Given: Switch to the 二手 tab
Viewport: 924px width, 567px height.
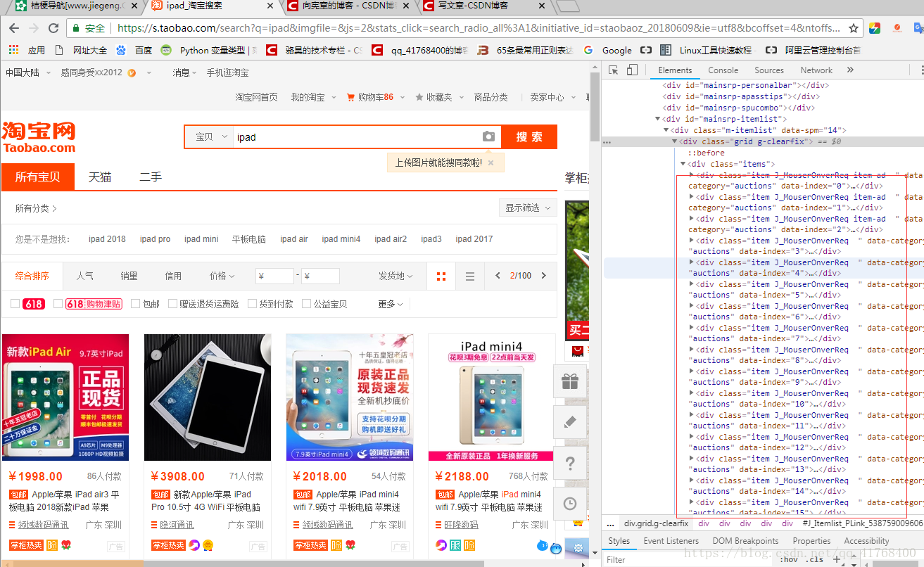Looking at the screenshot, I should click(x=151, y=177).
